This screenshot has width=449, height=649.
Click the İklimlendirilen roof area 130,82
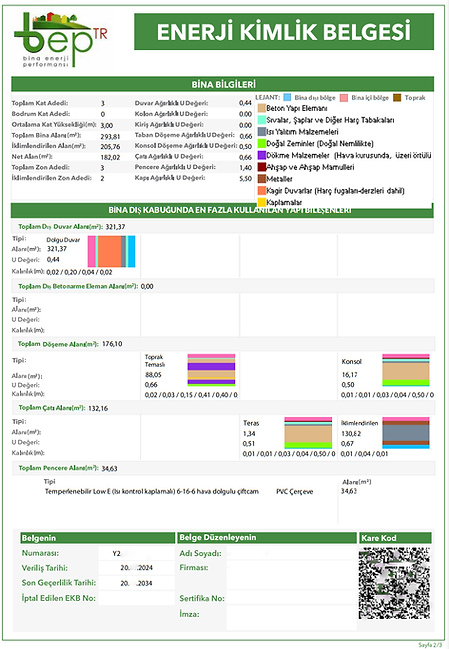351,434
